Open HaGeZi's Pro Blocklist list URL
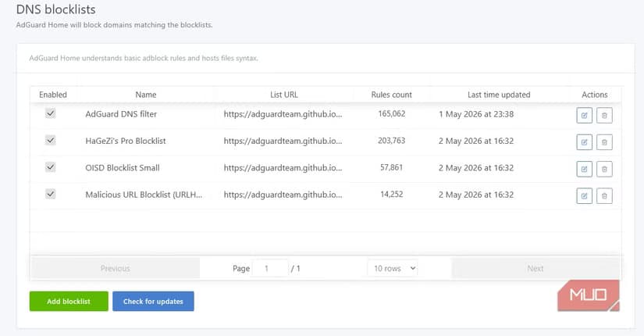This screenshot has height=336, width=644. [283, 141]
